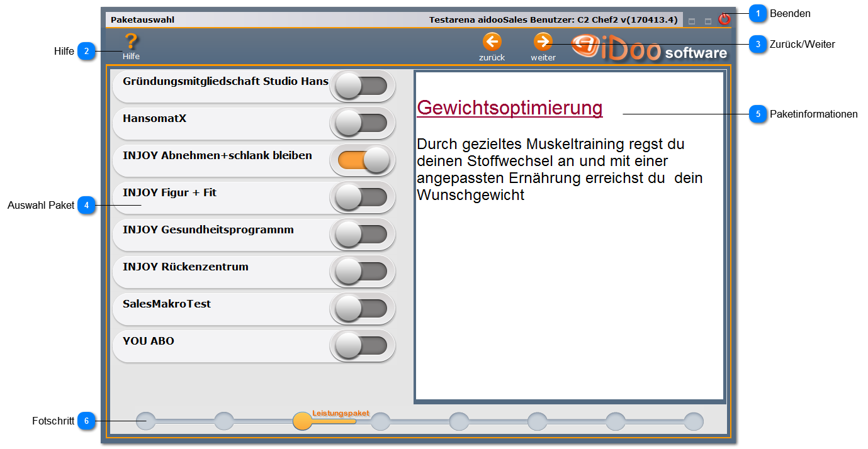868x449 pixels.
Task: Click the INJOY Figur + Fit label
Action: pos(170,192)
